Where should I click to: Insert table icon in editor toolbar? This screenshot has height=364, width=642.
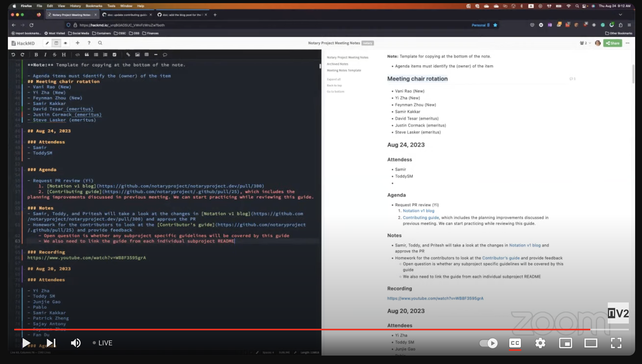click(x=146, y=55)
